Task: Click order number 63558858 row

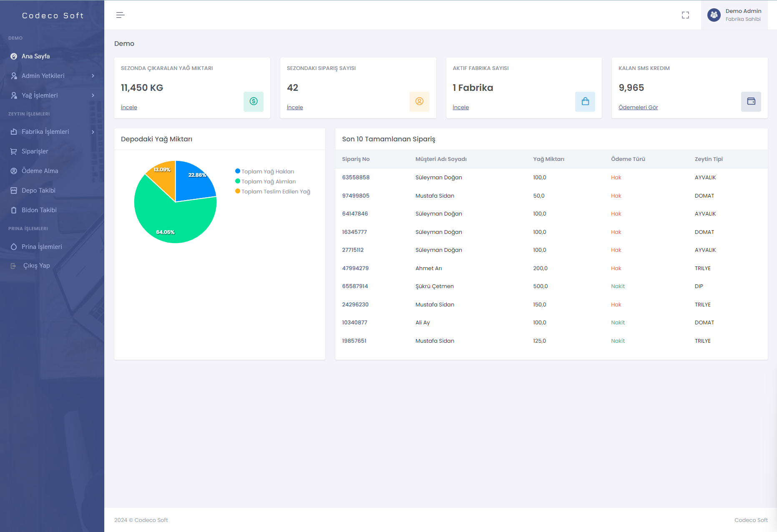Action: (356, 178)
